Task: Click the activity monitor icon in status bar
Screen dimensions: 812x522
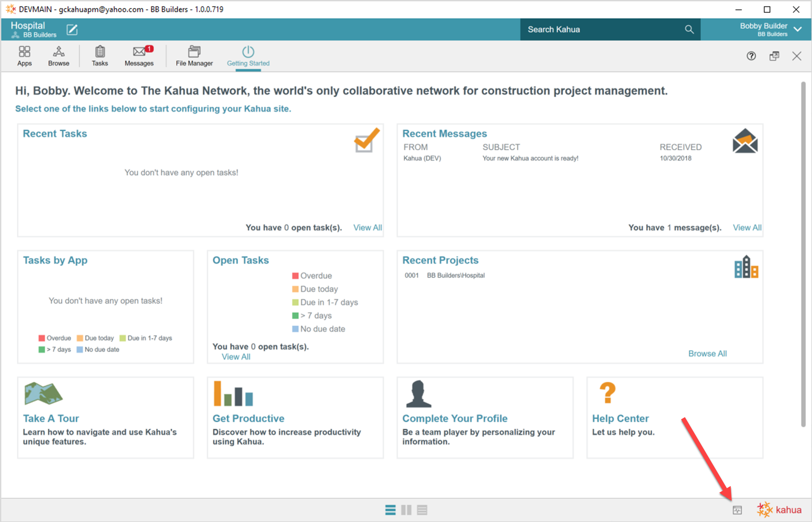Action: pos(737,510)
